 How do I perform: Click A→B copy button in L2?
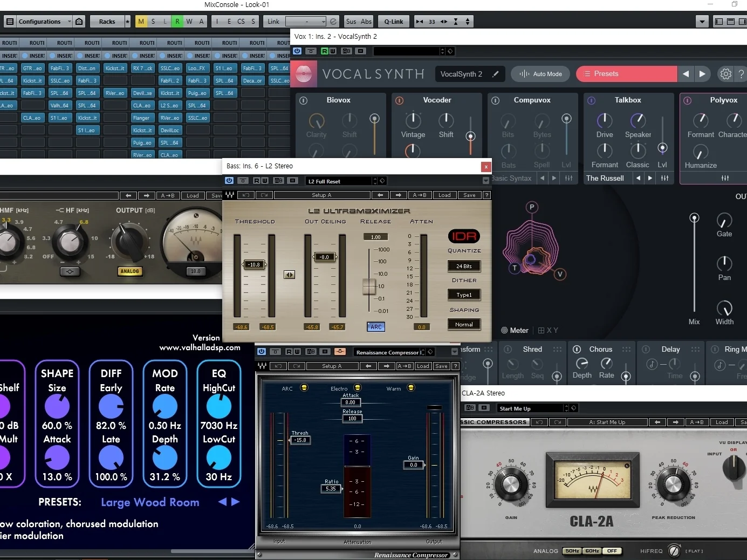420,195
